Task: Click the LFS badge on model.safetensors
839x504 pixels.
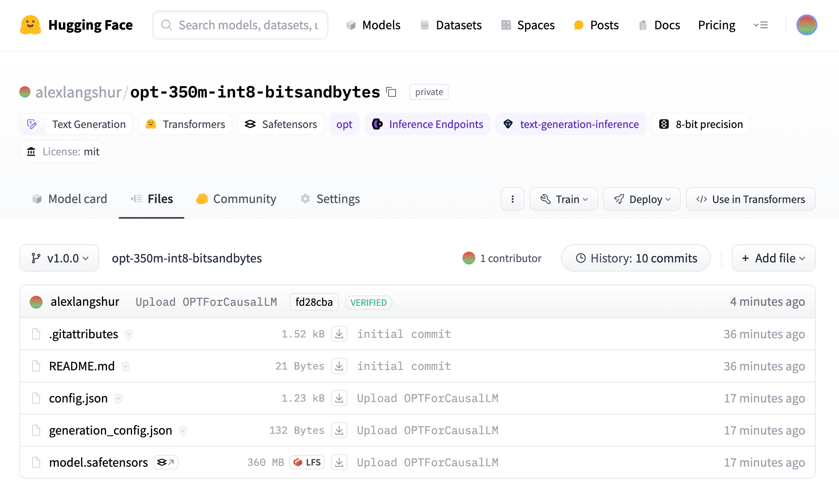Action: pyautogui.click(x=305, y=462)
